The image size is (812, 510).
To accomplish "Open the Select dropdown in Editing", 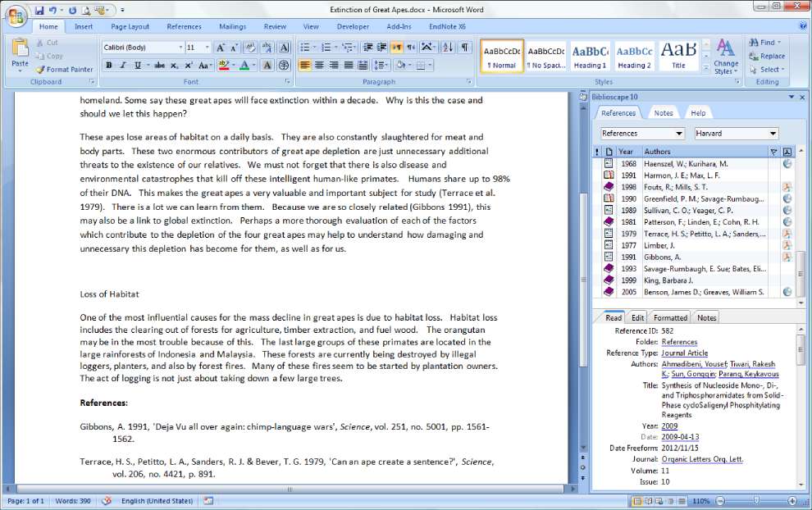I will coord(767,70).
